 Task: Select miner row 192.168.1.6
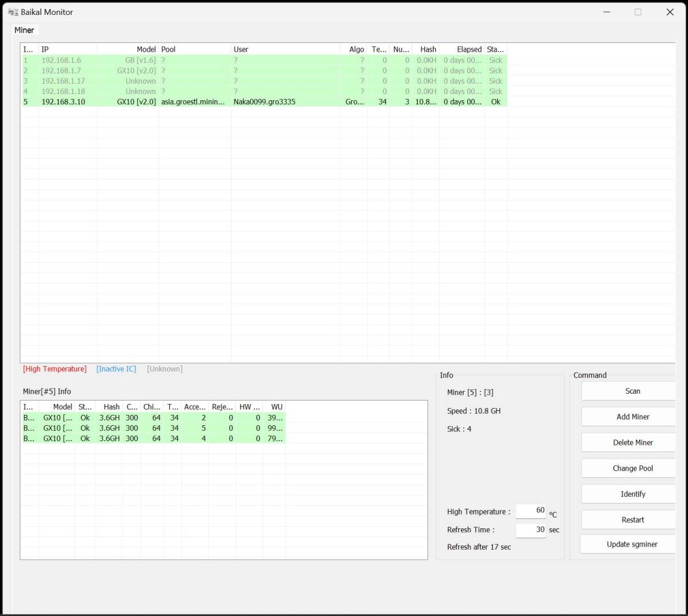pos(264,60)
